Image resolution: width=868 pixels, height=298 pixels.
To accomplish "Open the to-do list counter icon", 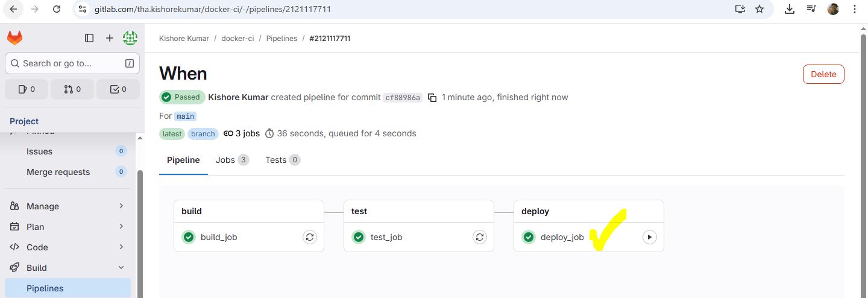I will 118,89.
